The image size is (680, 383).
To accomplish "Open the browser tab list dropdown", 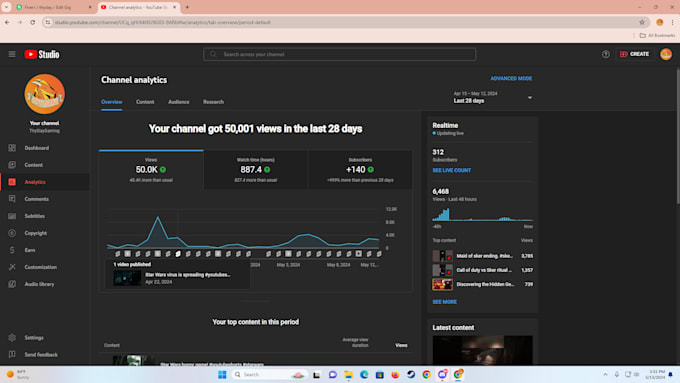I will (6, 7).
